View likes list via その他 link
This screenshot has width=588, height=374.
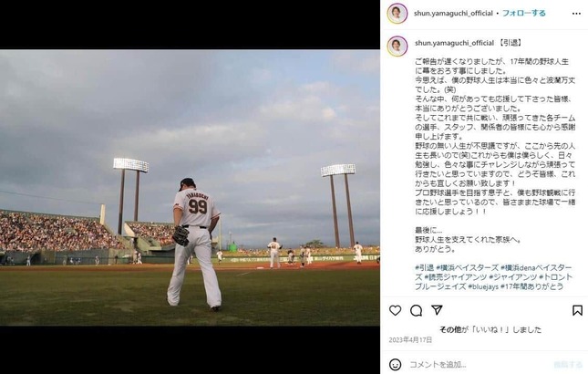[x=450, y=329]
